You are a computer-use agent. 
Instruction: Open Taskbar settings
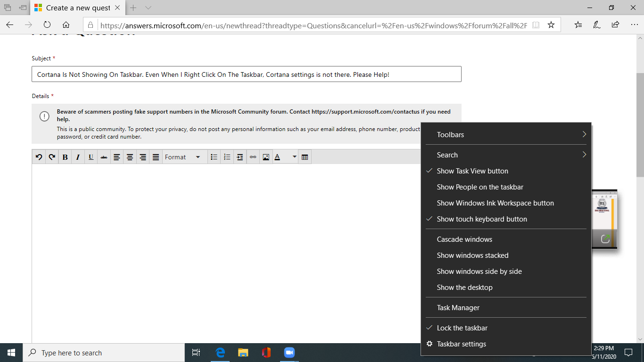click(x=506, y=344)
